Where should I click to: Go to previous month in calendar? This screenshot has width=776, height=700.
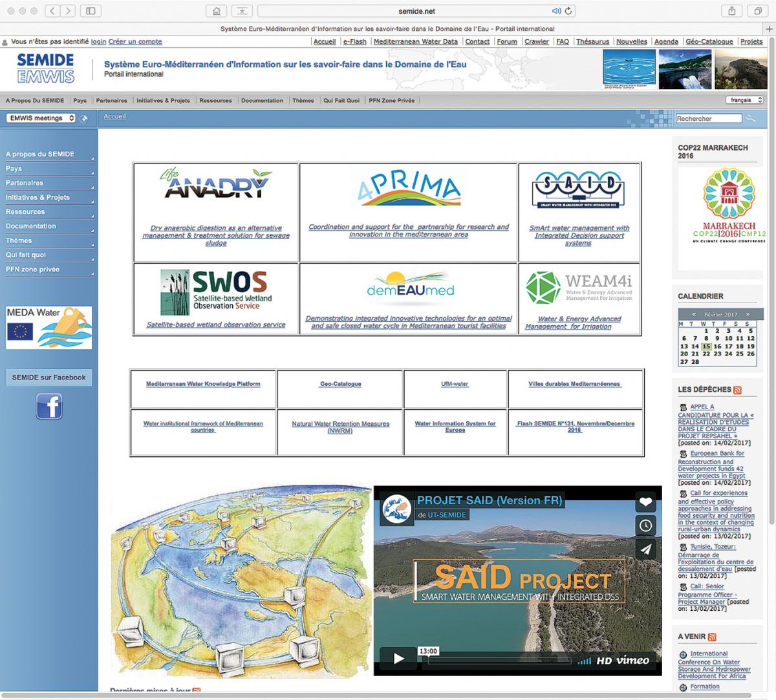pyautogui.click(x=693, y=315)
